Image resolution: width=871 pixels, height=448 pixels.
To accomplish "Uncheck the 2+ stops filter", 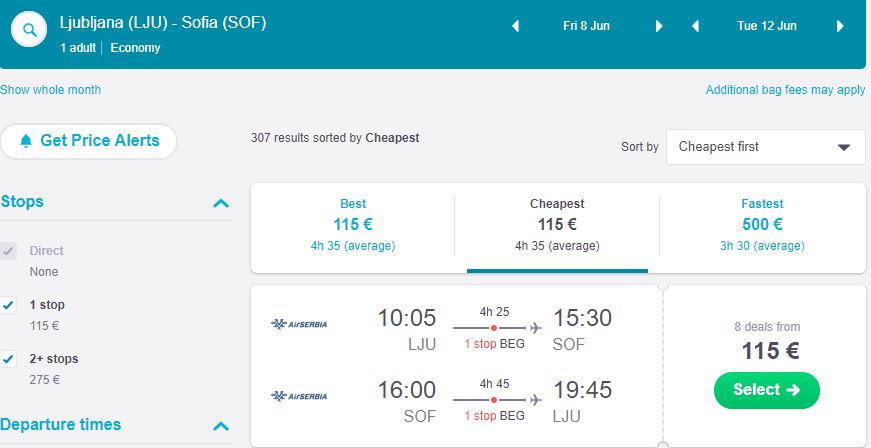I will (x=10, y=359).
